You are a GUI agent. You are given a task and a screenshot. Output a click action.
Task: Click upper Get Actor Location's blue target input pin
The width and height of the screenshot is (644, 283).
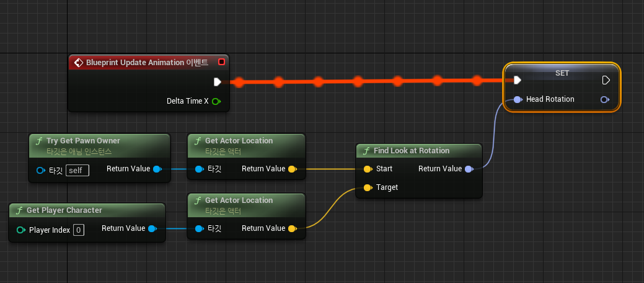pyautogui.click(x=199, y=169)
